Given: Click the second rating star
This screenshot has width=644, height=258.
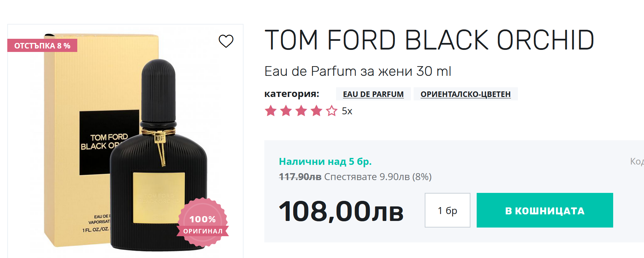Looking at the screenshot, I should (x=286, y=111).
